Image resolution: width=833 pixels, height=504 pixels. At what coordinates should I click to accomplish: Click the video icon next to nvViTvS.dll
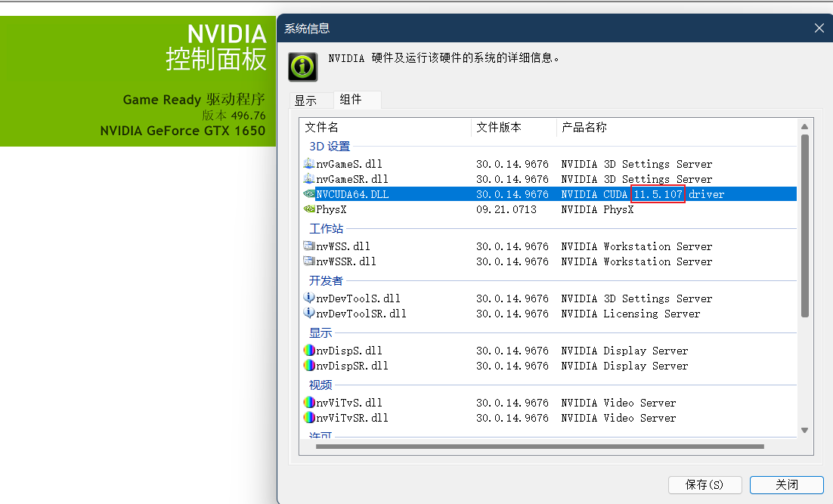point(309,402)
